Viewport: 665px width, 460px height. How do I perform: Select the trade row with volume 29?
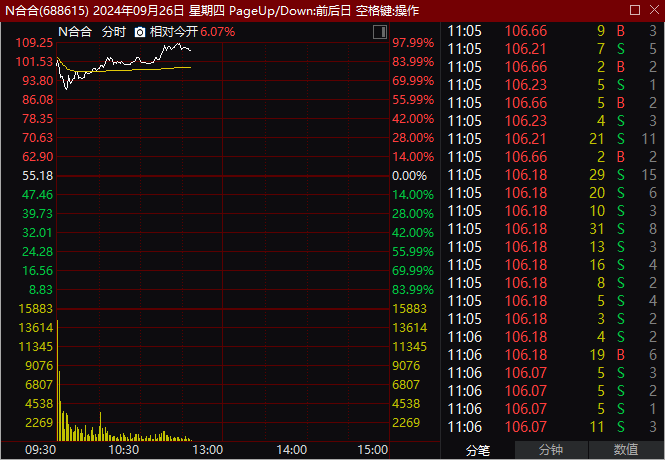tap(553, 175)
